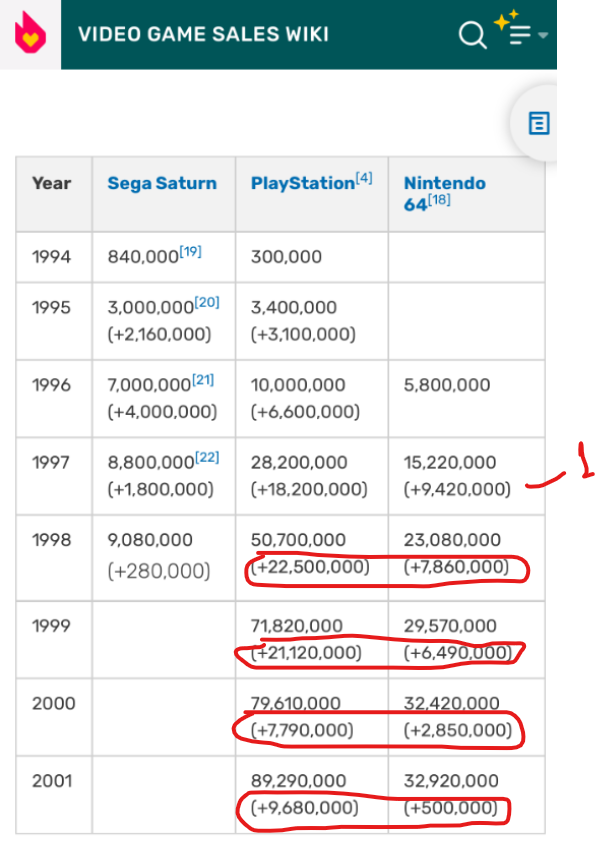Screen dimensions: 595x846
Task: Expand the header menu dropdown arrow
Action: 543,35
